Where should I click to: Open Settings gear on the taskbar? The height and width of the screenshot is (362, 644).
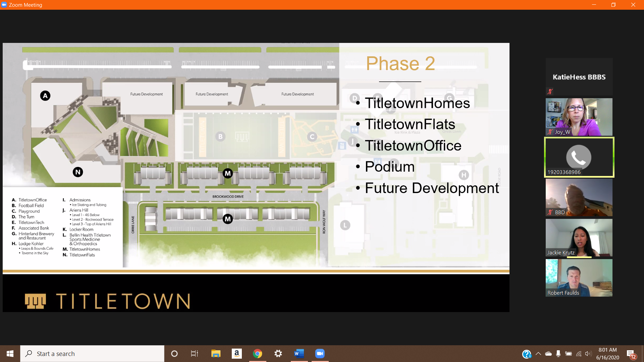(278, 354)
